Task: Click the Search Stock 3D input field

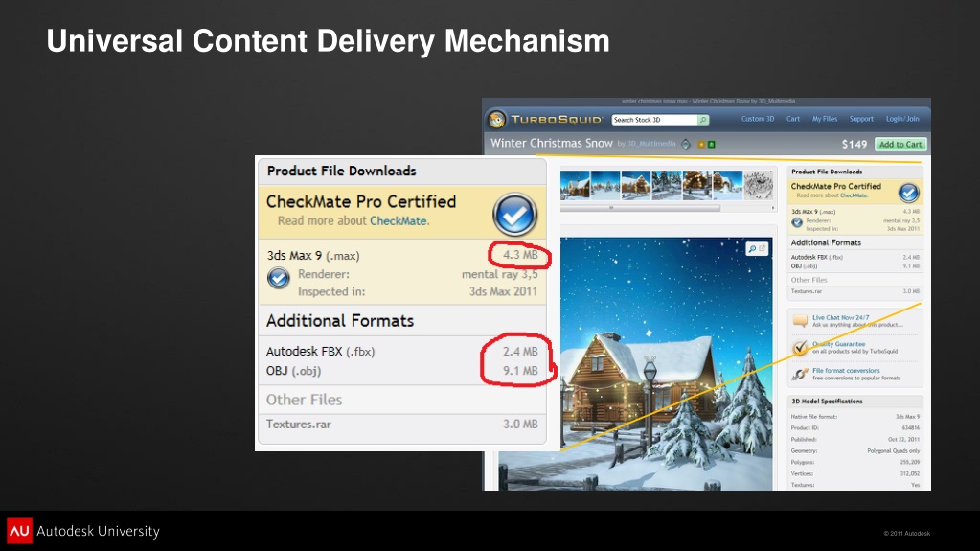Action: 654,120
